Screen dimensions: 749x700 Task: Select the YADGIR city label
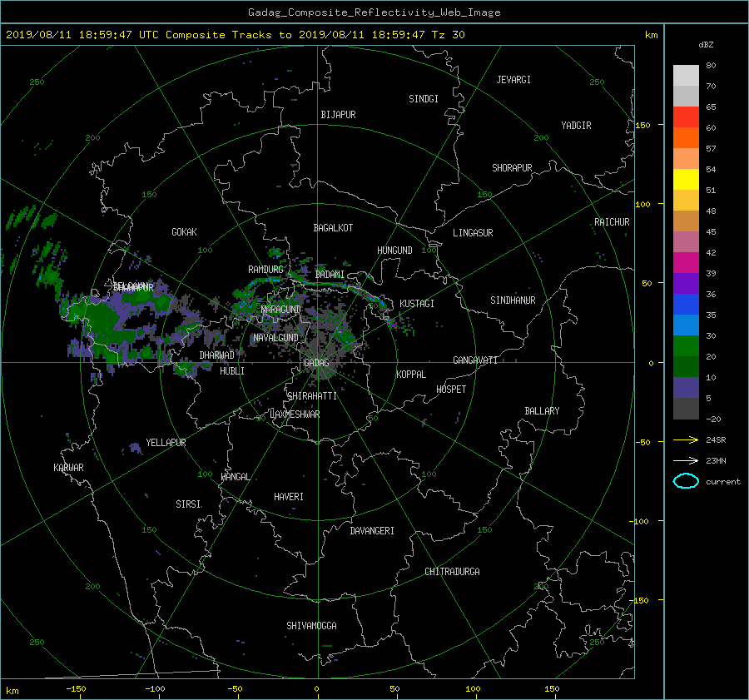(x=576, y=126)
